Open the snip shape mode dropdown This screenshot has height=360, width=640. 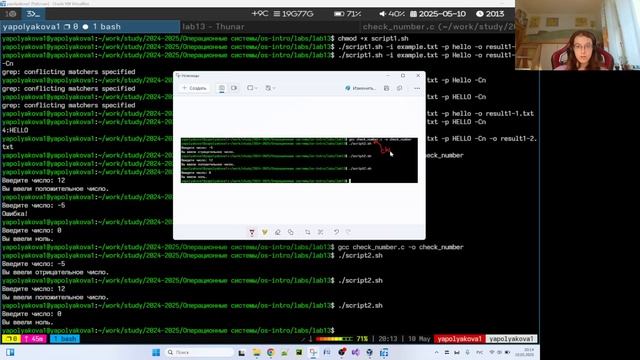pyautogui.click(x=252, y=88)
